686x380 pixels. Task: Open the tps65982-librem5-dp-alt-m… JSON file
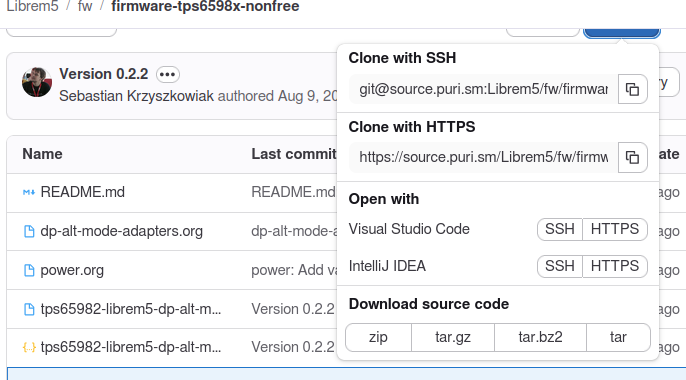point(131,348)
